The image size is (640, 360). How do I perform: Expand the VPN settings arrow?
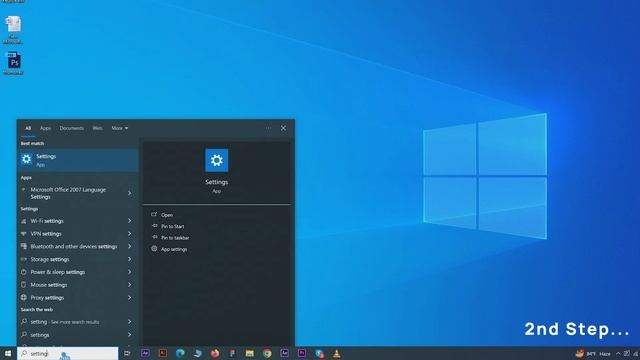click(x=129, y=234)
